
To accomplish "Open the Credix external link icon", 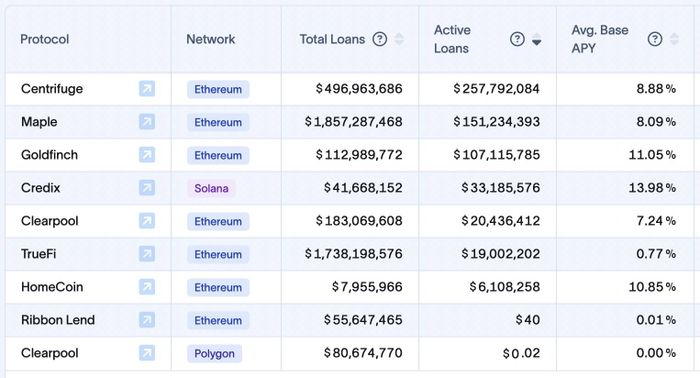I will 147,188.
